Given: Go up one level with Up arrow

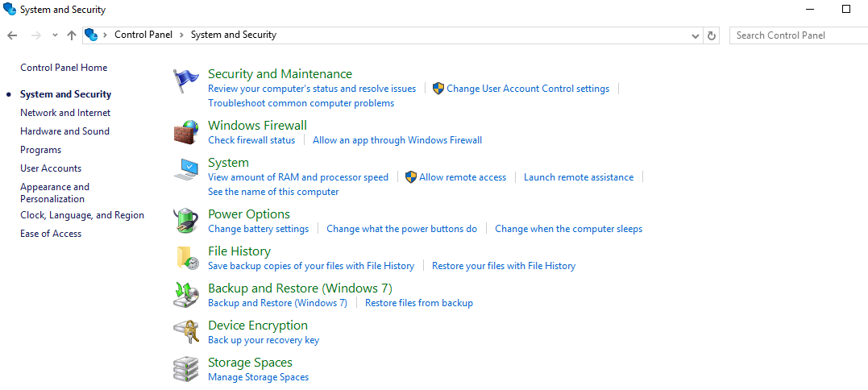Looking at the screenshot, I should [72, 35].
